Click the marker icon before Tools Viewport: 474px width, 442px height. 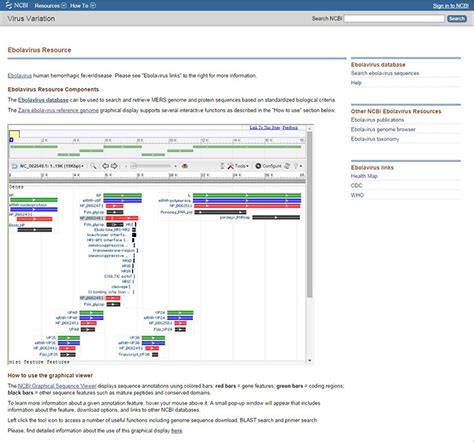coord(222,166)
